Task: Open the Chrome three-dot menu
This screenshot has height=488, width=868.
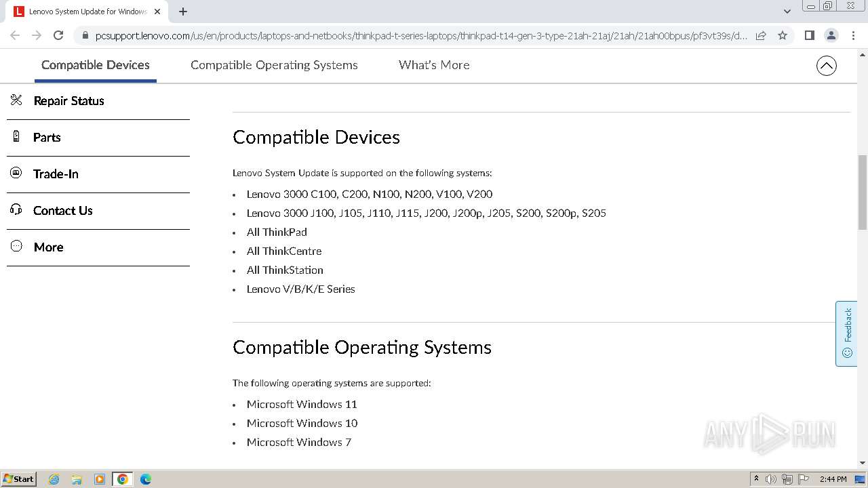Action: click(853, 35)
